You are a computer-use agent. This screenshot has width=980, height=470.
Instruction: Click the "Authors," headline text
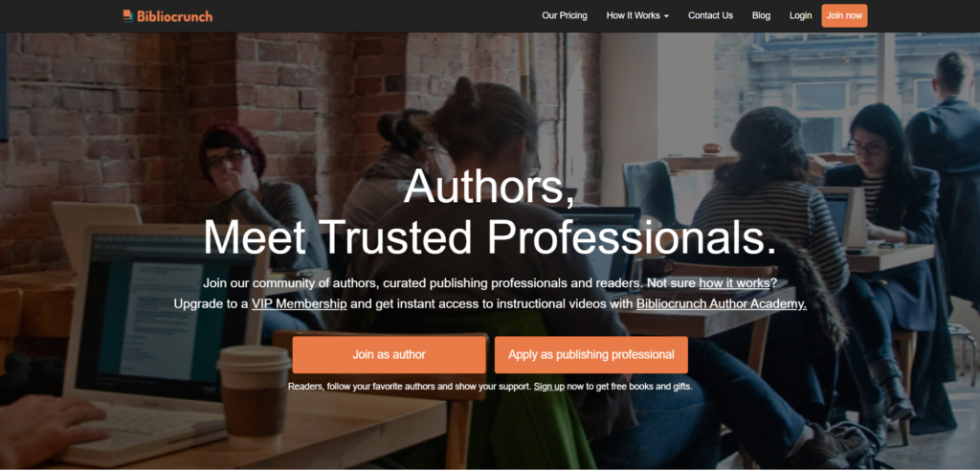pos(489,187)
